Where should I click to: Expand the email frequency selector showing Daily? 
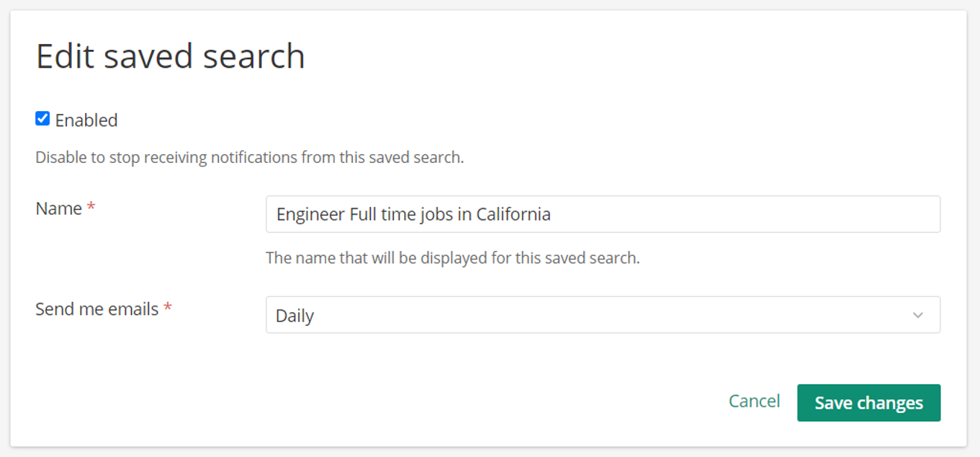(x=603, y=315)
